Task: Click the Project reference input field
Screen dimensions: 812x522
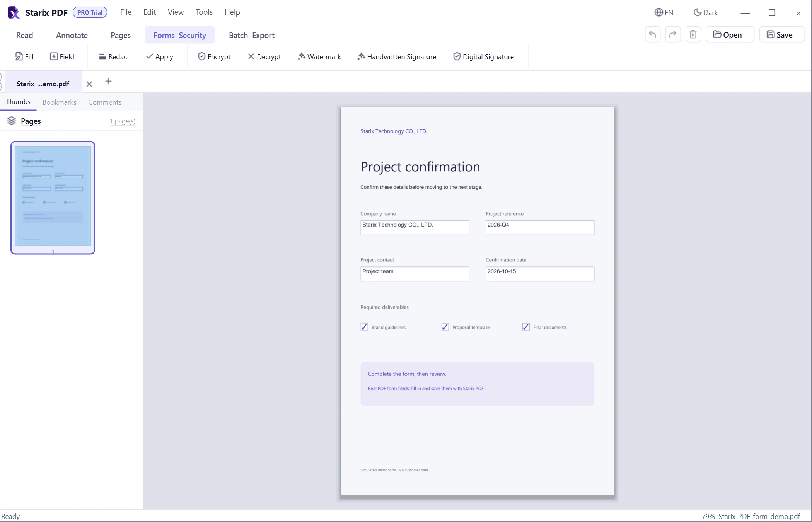Action: point(540,228)
